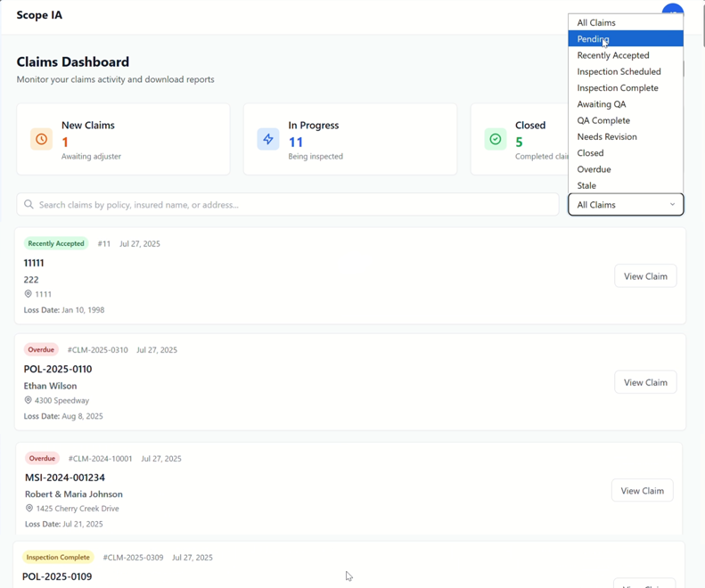Viewport: 705px width, 588px height.
Task: Click the New Claims clock icon
Action: [41, 139]
